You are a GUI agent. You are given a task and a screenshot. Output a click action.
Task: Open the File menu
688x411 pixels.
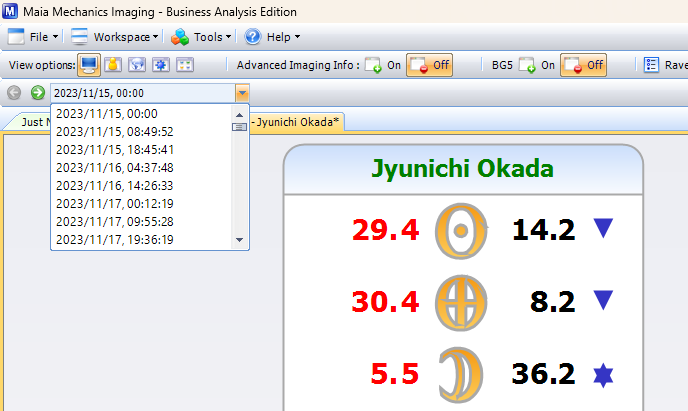(33, 37)
